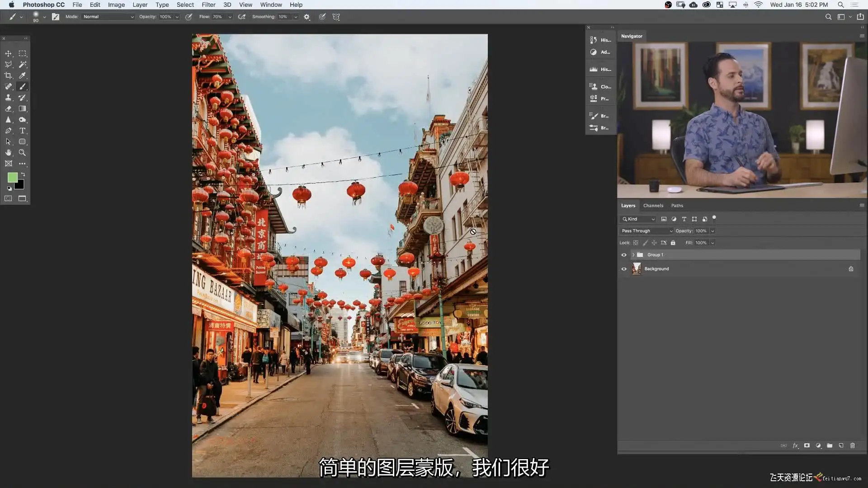Filter for adjustment layers
Screen dimensions: 868x488
tap(674, 219)
